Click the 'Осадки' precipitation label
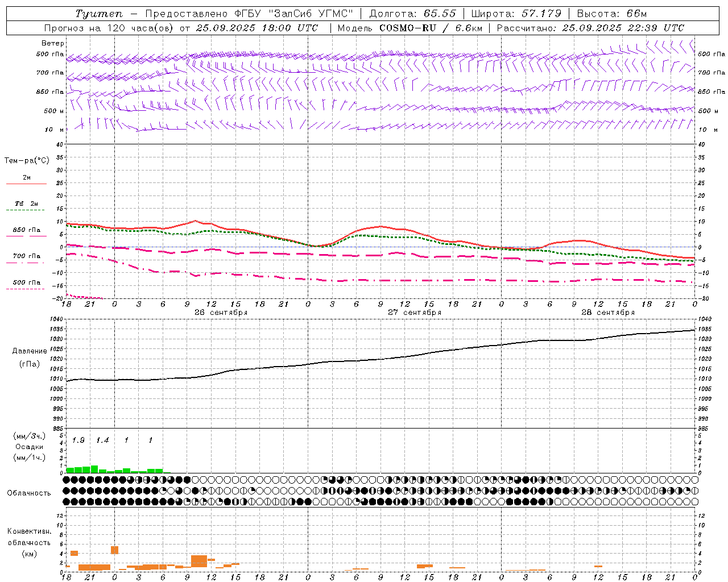The image size is (728, 582). pos(30,447)
